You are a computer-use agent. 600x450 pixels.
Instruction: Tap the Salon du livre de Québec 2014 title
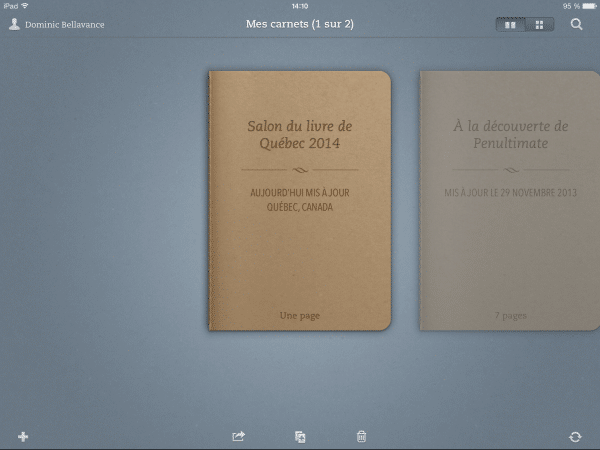(x=300, y=134)
